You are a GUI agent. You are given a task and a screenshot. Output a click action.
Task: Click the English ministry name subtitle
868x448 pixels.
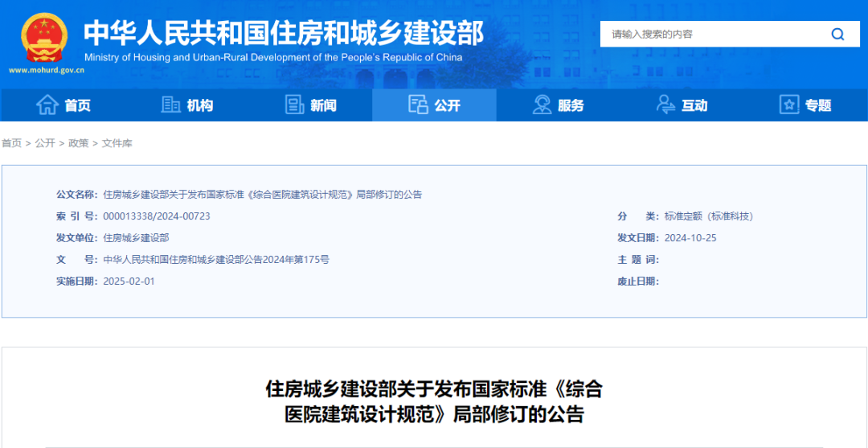point(273,58)
